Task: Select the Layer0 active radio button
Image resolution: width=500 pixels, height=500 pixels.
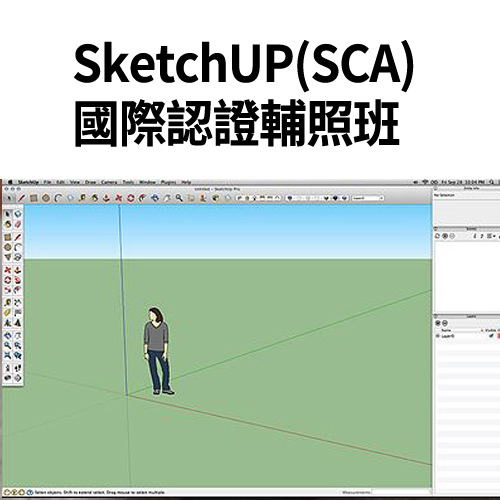Action: coord(438,336)
